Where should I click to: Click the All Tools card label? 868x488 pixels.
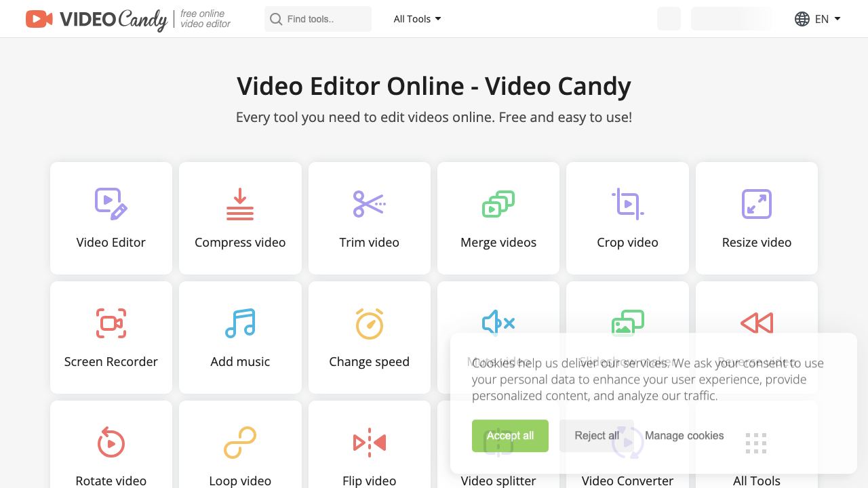coord(757,481)
